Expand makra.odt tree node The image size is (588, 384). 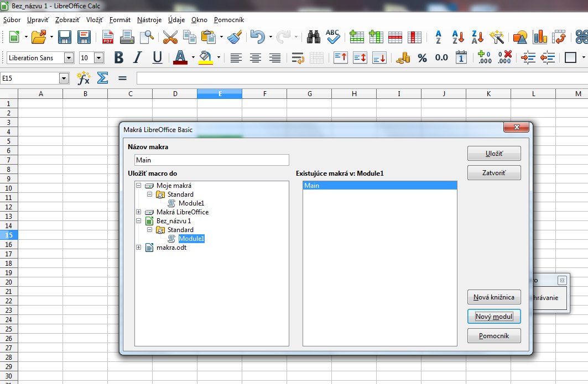(138, 248)
